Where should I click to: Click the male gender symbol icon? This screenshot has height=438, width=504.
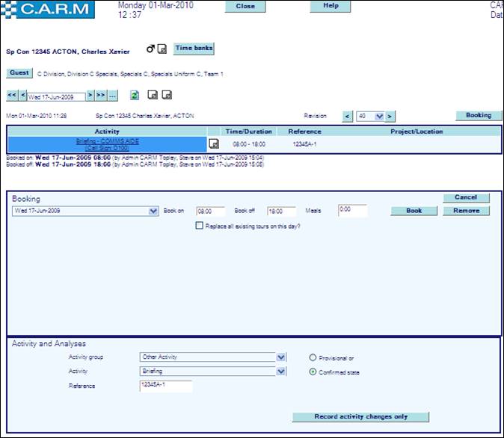coord(150,49)
